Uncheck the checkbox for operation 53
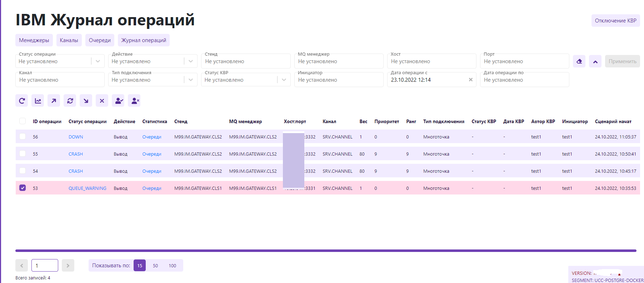Screen dimensions: 644x283 (23, 188)
